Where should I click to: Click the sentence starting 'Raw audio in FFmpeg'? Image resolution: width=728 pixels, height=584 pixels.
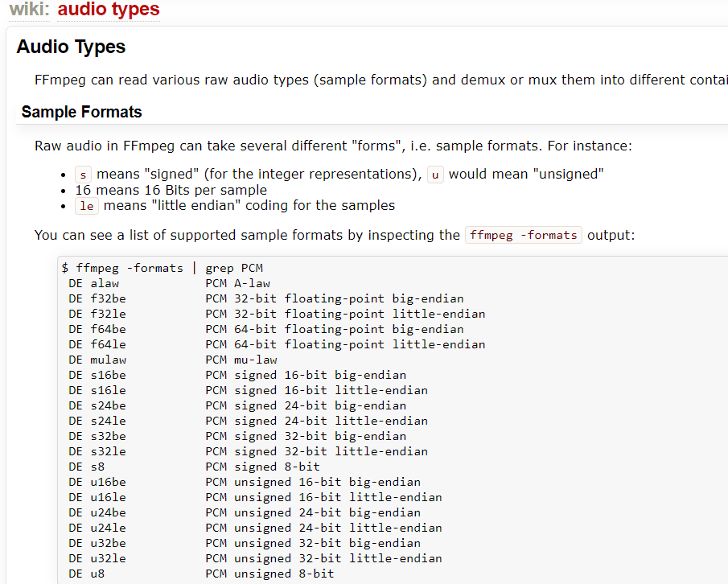(333, 146)
